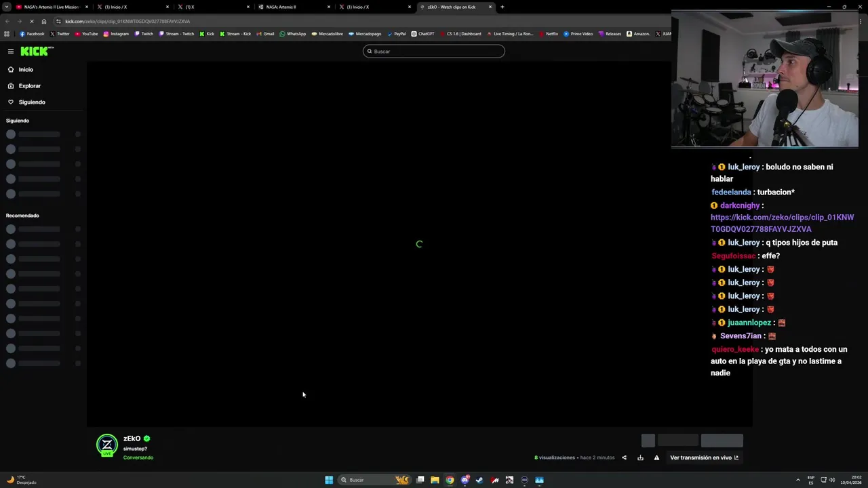Open the Facebook bookmark
Screen dimensions: 868x488
click(32, 34)
